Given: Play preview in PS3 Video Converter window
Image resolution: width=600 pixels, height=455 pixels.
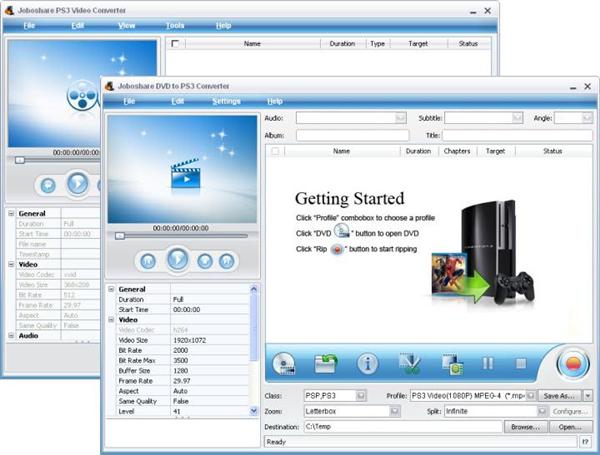Looking at the screenshot, I should pyautogui.click(x=78, y=184).
